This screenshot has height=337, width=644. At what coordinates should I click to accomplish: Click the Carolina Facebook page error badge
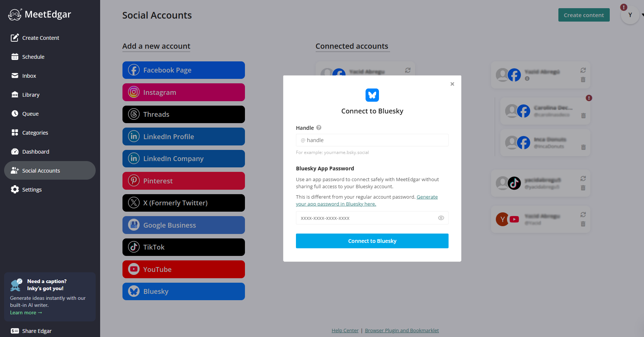coord(589,98)
